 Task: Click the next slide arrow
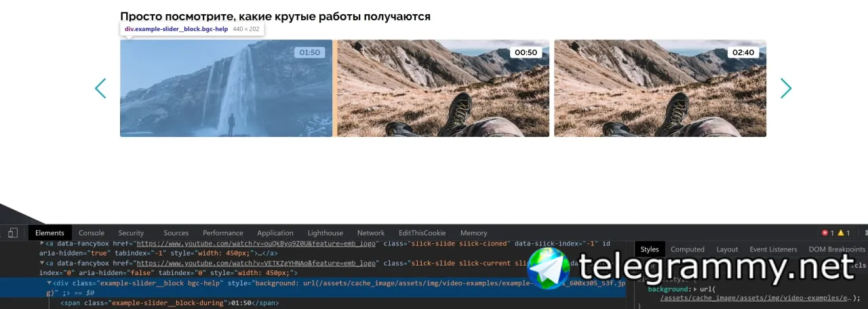pyautogui.click(x=786, y=88)
